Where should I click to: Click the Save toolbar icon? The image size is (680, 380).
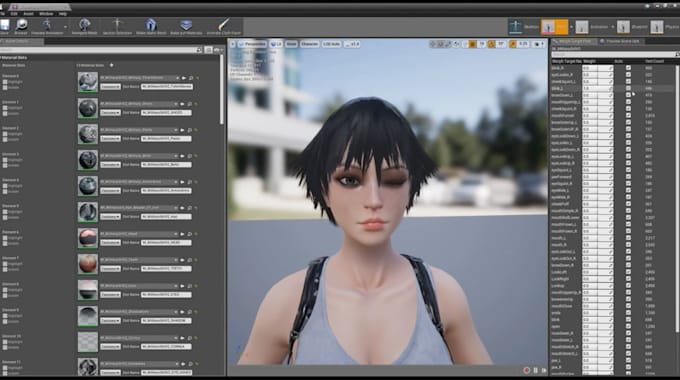coord(4,26)
